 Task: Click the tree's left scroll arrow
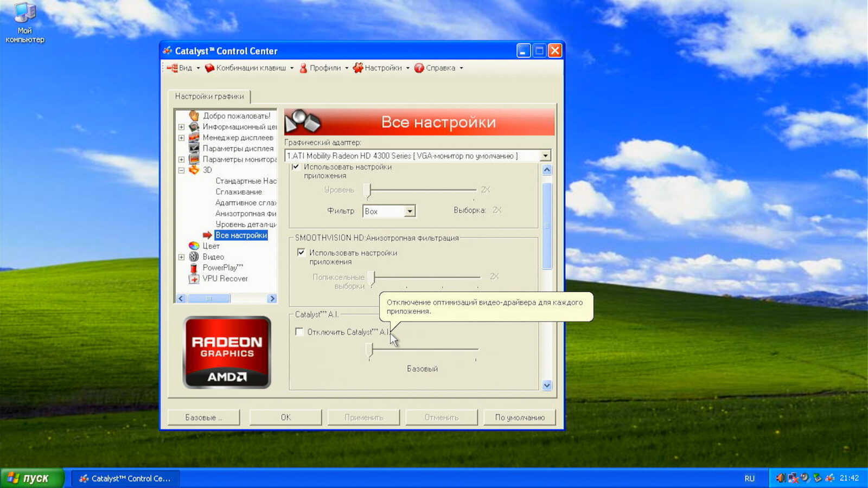tap(181, 298)
